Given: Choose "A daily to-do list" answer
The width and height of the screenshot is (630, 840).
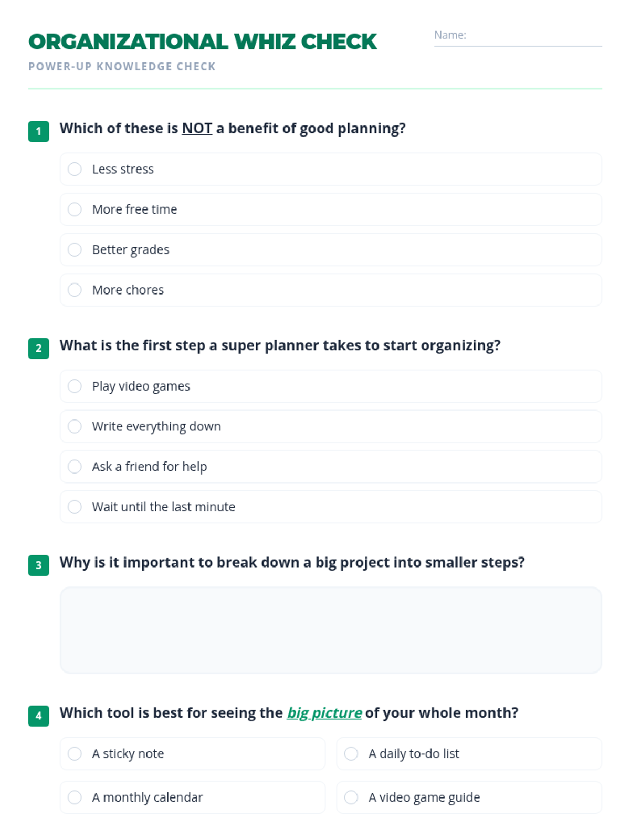Looking at the screenshot, I should 351,754.
